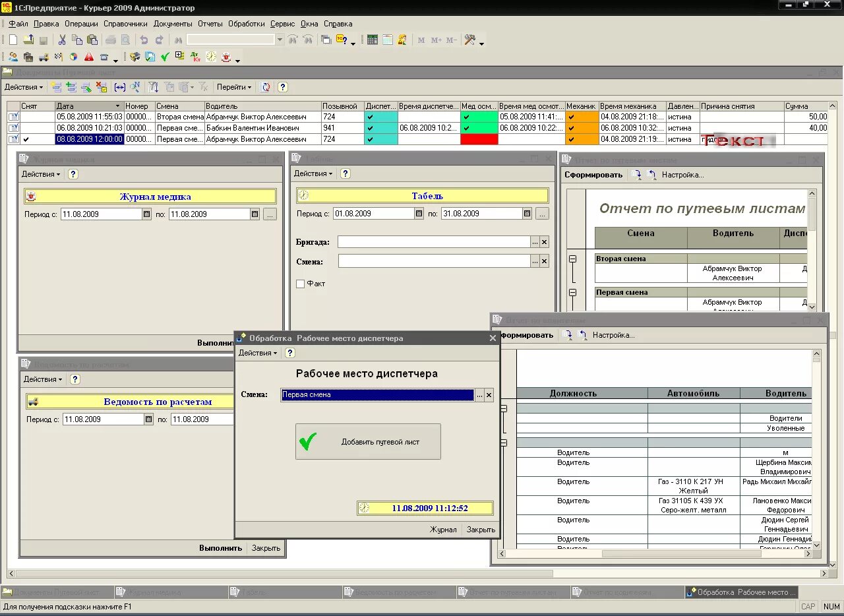Open Действия dropdown in Путевой лист toolbar

(24, 87)
